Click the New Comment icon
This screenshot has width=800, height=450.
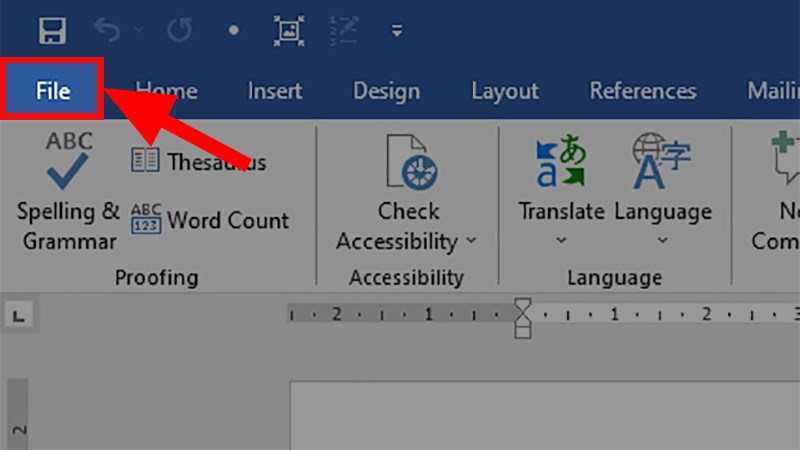[x=785, y=157]
